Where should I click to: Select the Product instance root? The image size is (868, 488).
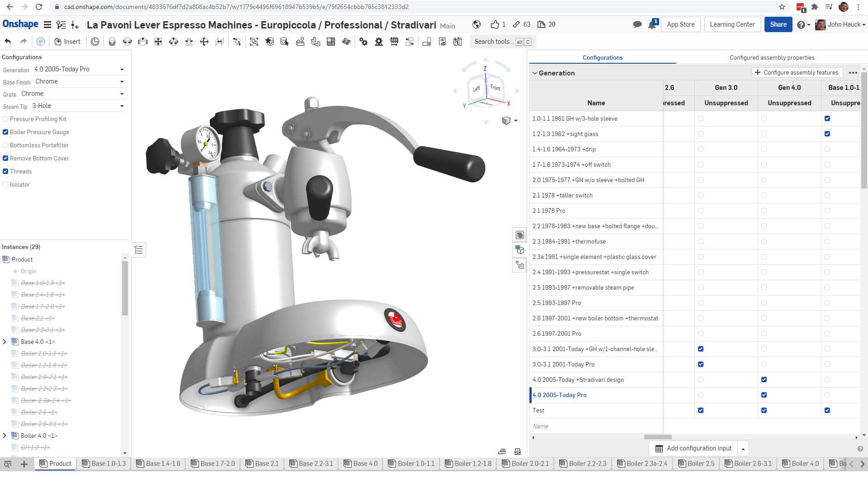pos(22,259)
